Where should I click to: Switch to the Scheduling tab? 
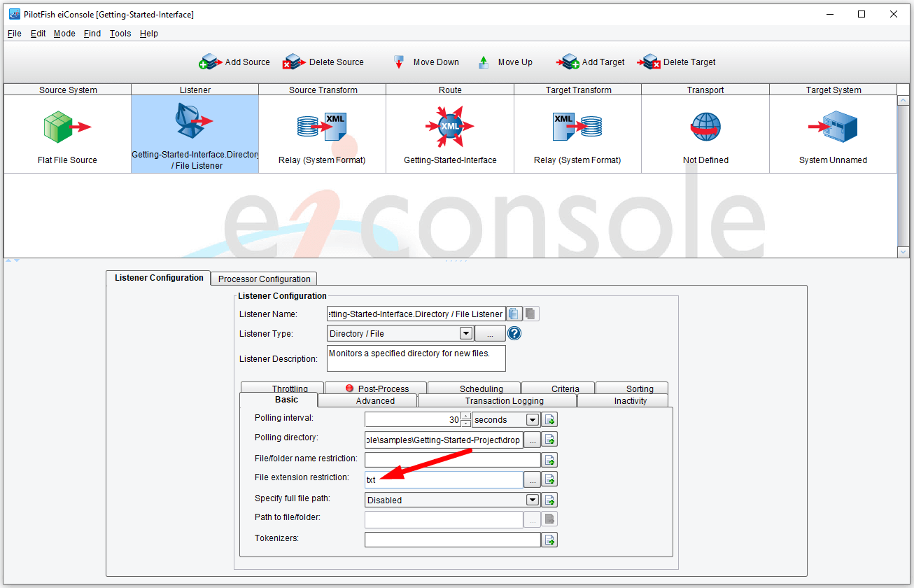[474, 388]
